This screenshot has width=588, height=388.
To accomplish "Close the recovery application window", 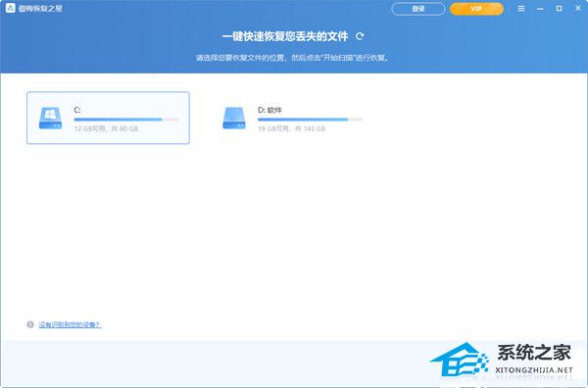I will tap(578, 8).
